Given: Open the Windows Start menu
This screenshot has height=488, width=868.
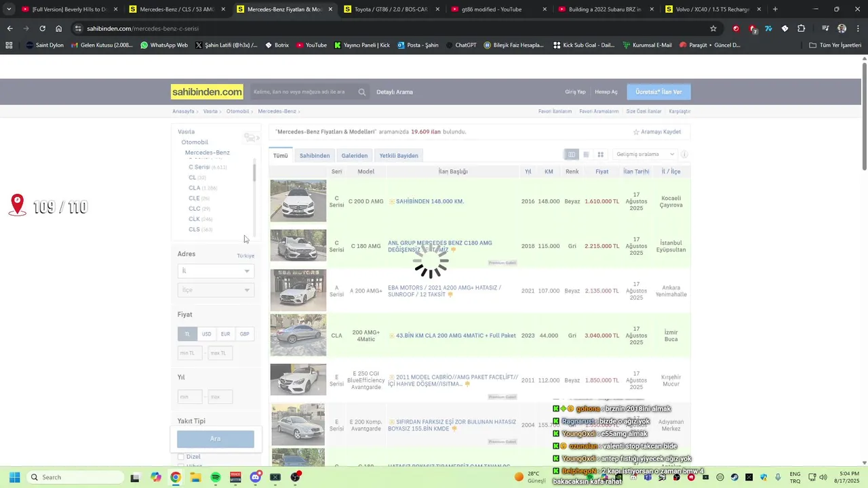Looking at the screenshot, I should [14, 477].
